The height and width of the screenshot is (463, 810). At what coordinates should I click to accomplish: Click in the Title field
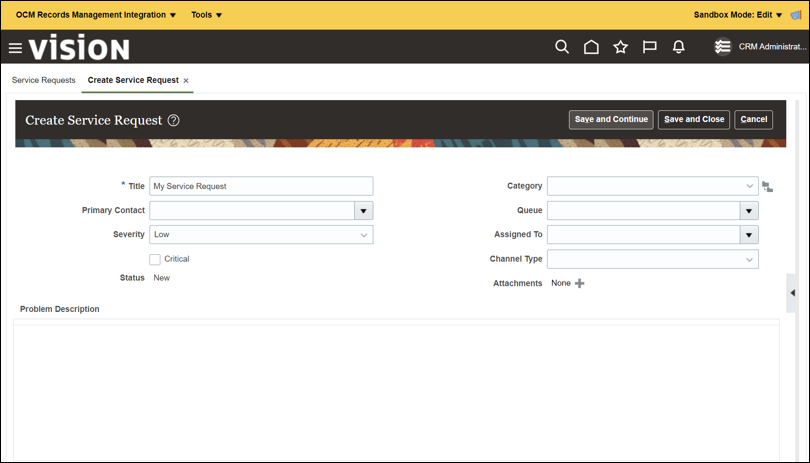[x=261, y=186]
